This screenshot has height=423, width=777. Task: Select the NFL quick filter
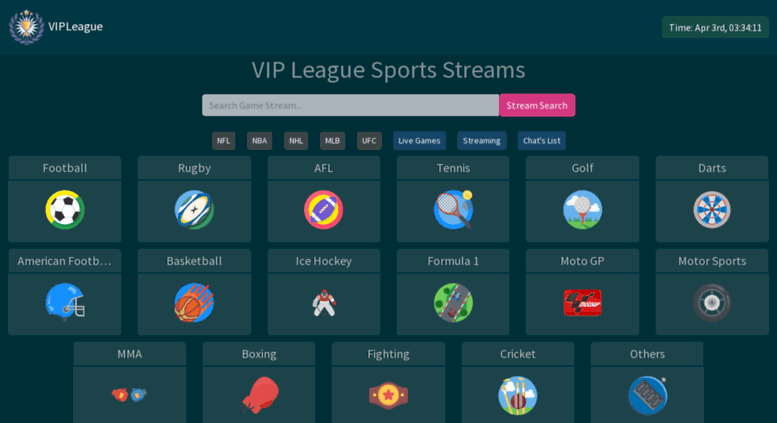[223, 141]
